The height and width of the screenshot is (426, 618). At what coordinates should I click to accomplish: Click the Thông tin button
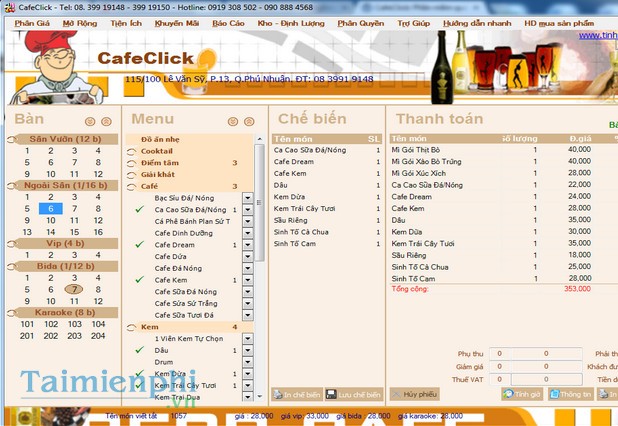point(571,394)
